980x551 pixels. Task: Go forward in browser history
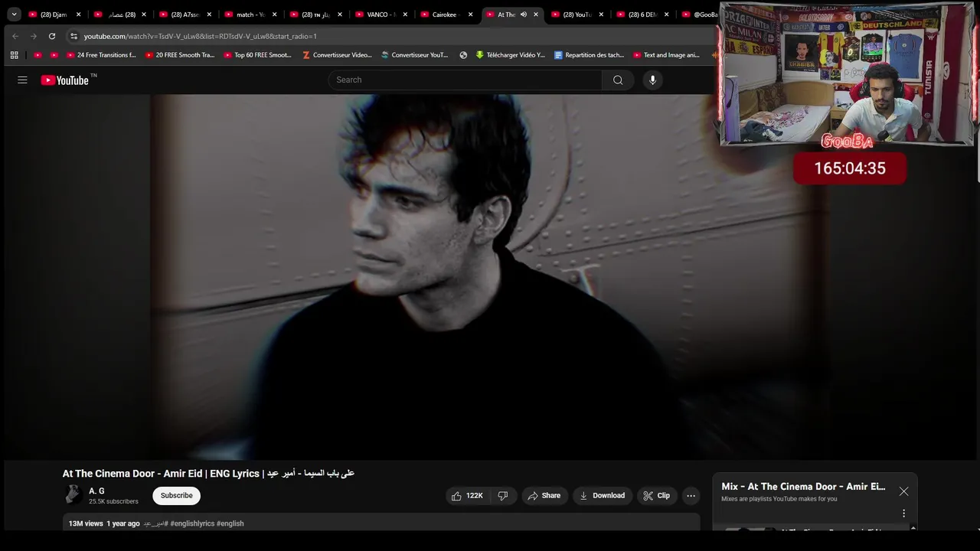pos(34,36)
